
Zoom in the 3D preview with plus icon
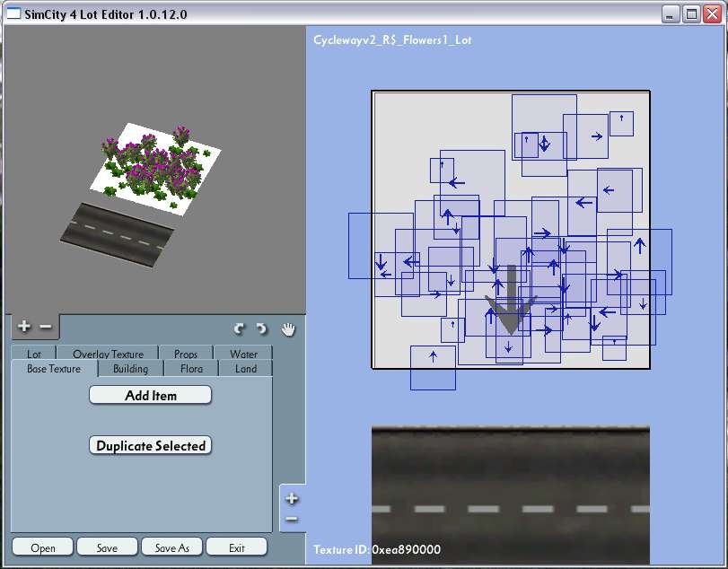(x=24, y=327)
